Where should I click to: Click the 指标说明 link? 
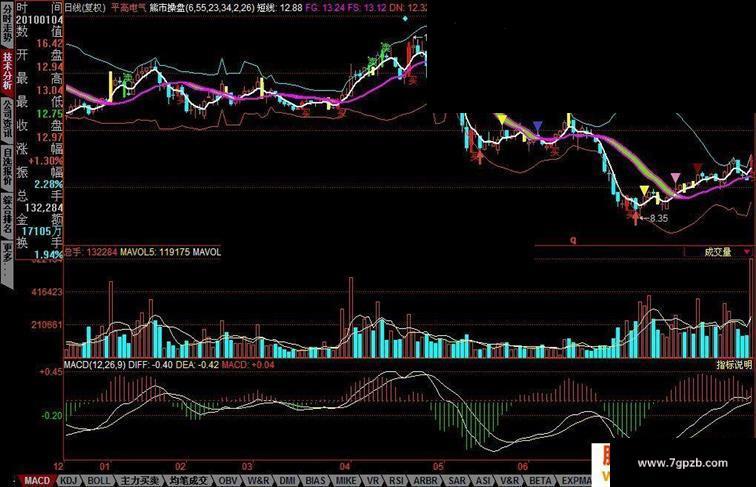[x=734, y=365]
